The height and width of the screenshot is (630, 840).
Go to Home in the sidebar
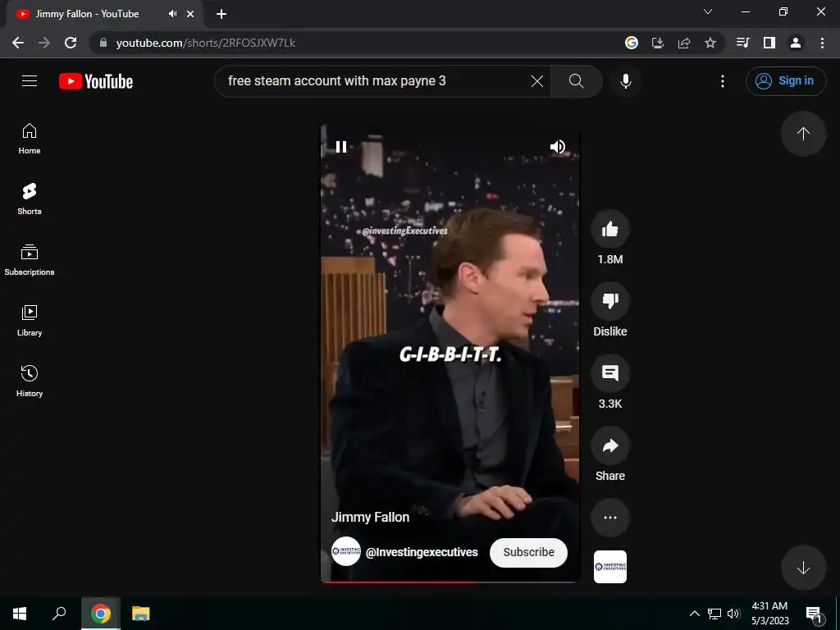click(30, 139)
